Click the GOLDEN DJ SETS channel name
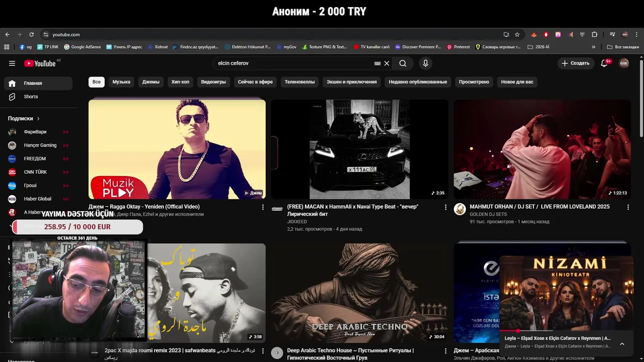The image size is (644, 362). pos(488,214)
